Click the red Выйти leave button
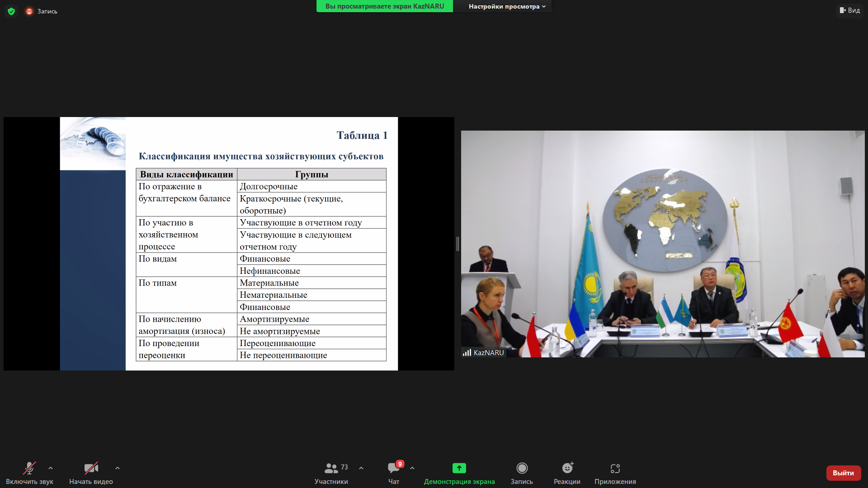Viewport: 868px width, 488px height. point(843,473)
